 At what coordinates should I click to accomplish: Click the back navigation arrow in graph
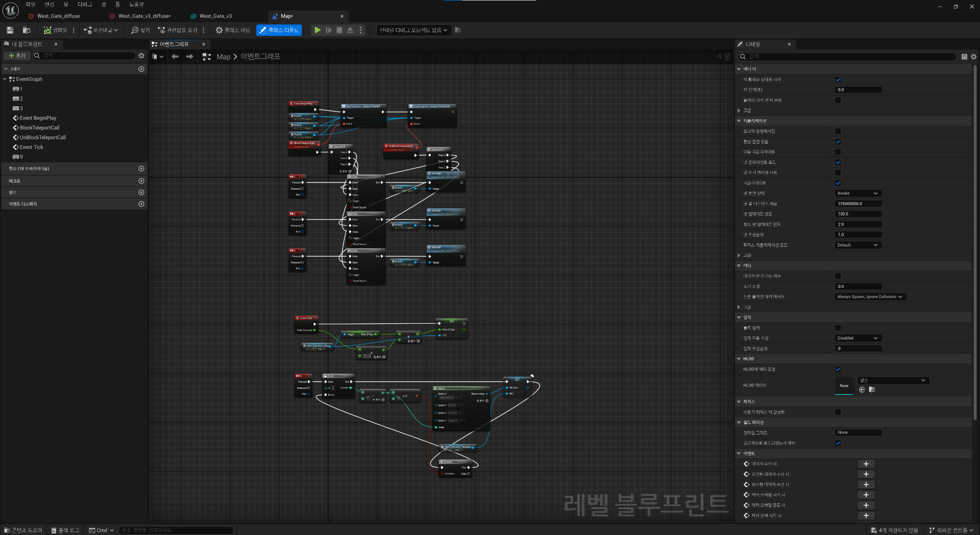175,57
